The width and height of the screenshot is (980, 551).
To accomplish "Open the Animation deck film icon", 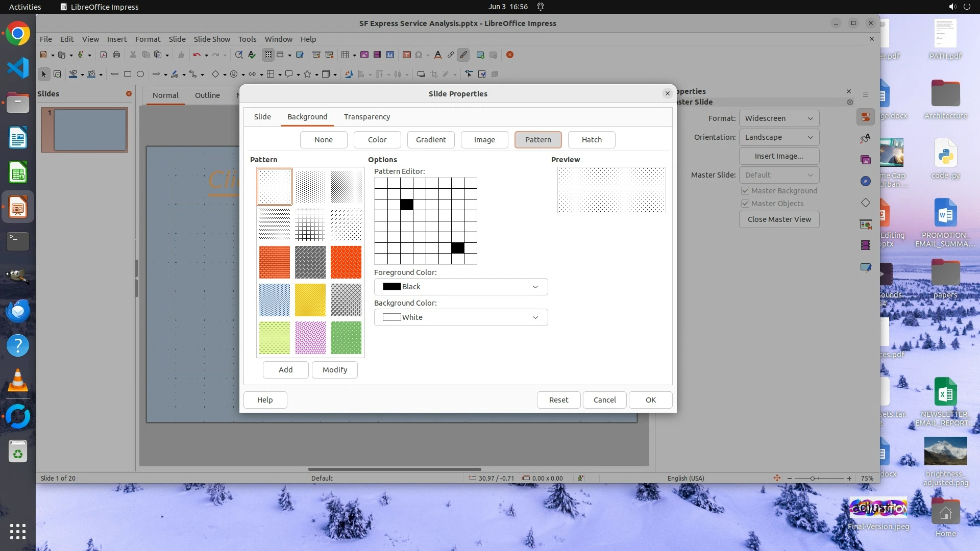I will [865, 245].
